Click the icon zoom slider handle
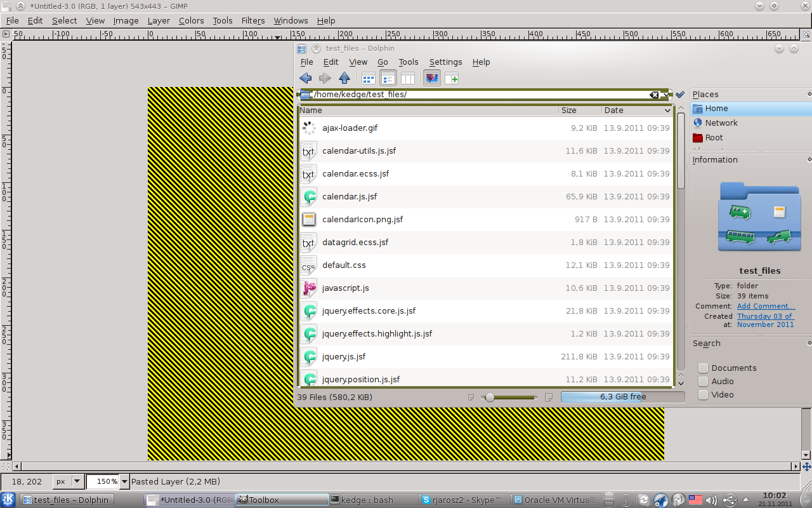 (489, 398)
